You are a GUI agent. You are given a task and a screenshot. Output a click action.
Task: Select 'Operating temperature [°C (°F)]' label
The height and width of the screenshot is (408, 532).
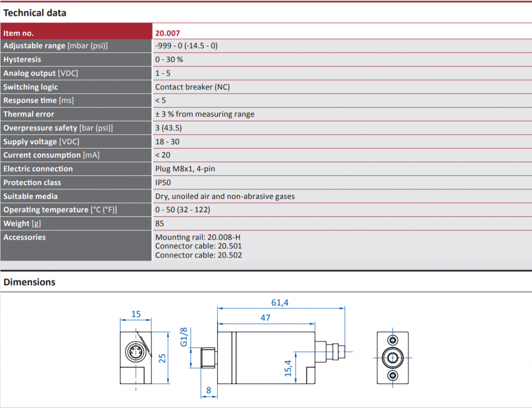coord(60,210)
